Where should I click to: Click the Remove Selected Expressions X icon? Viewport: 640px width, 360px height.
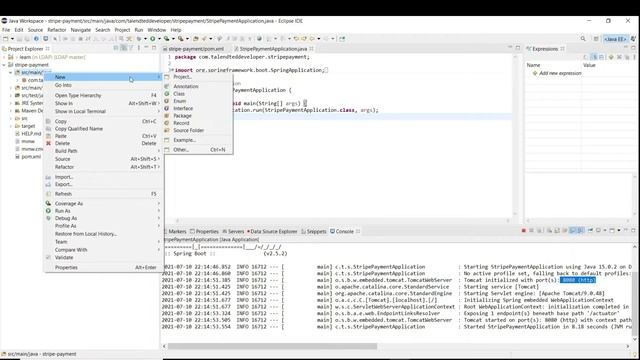tap(619, 58)
